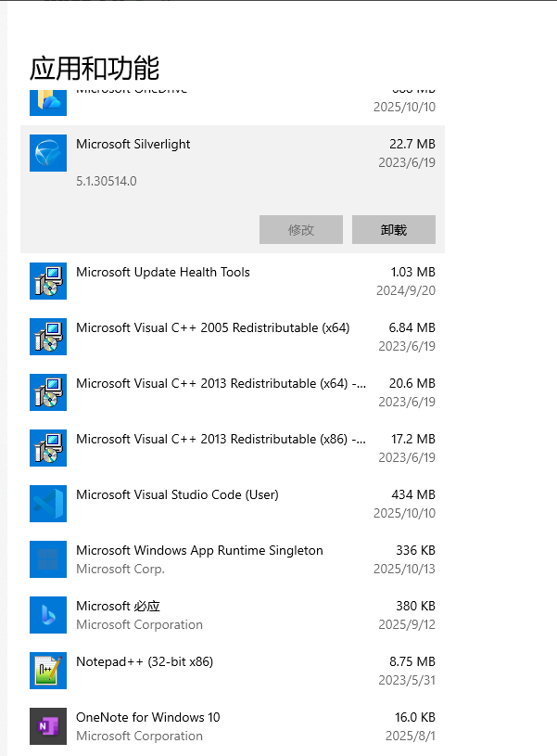This screenshot has width=557, height=756.
Task: Select the Visual C++ 2013 Redistributable (x64) entry
Action: click(221, 384)
